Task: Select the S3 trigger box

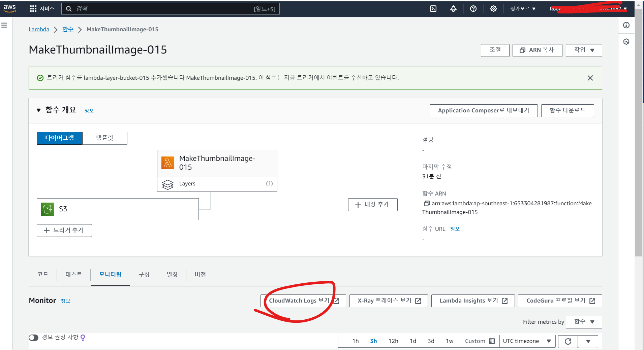Action: tap(118, 209)
